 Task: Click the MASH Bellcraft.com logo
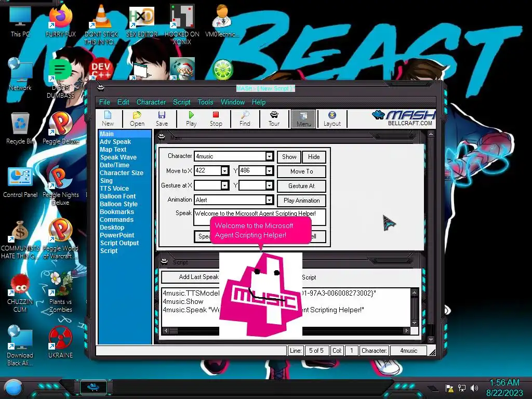(x=403, y=118)
